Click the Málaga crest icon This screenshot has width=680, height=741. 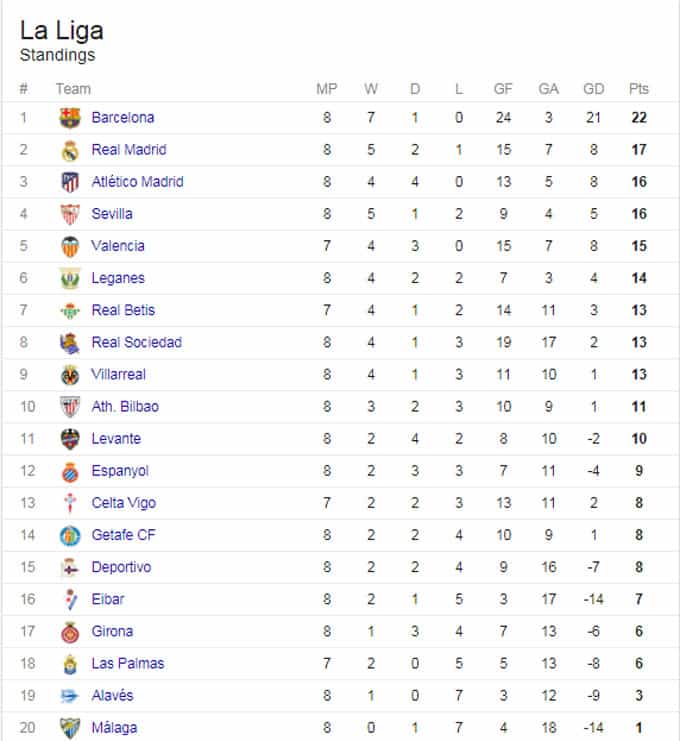point(70,728)
